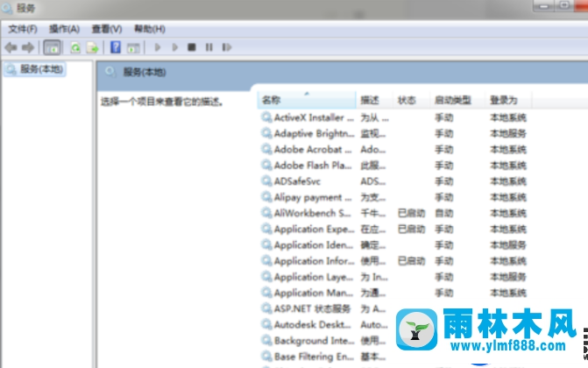The width and height of the screenshot is (588, 368).
Task: Click 本地服务 login for Adaptive Brightness
Action: tap(508, 133)
